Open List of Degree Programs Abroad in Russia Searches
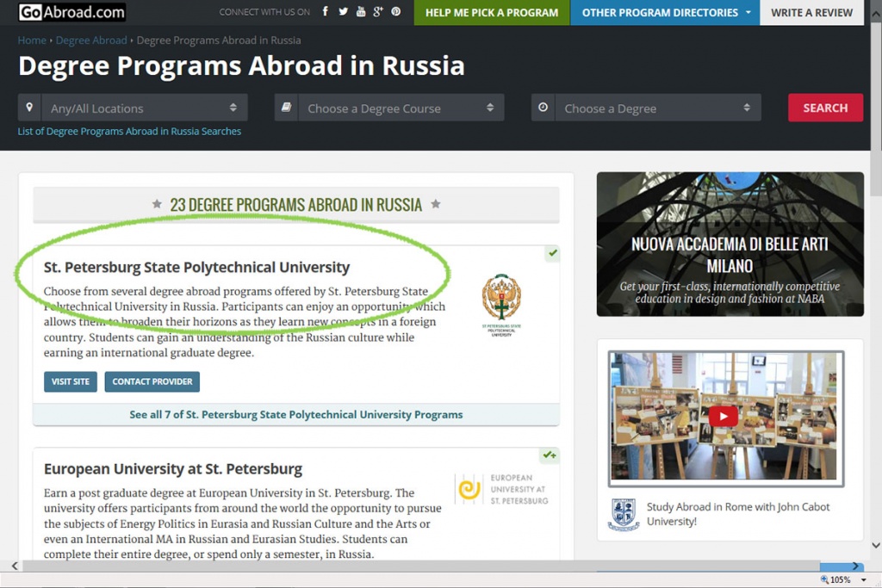This screenshot has width=882, height=588. 129,132
